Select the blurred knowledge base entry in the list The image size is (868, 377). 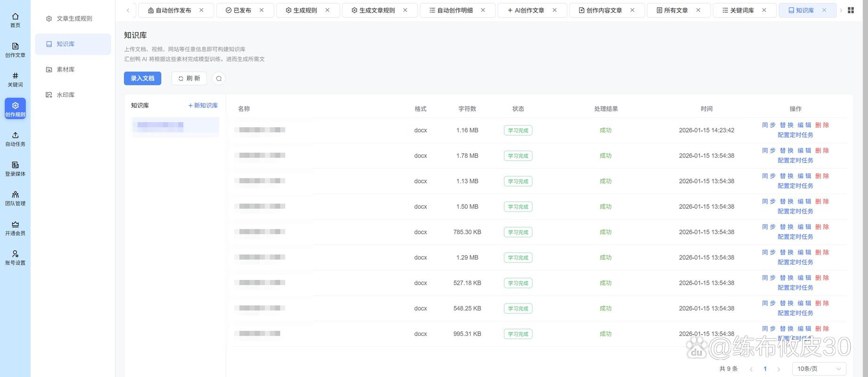[175, 125]
